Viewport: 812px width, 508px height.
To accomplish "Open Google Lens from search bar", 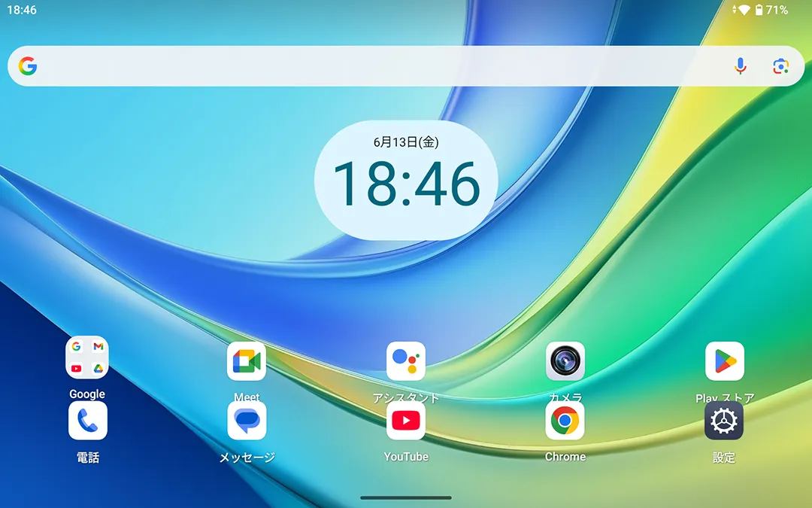I will point(781,65).
